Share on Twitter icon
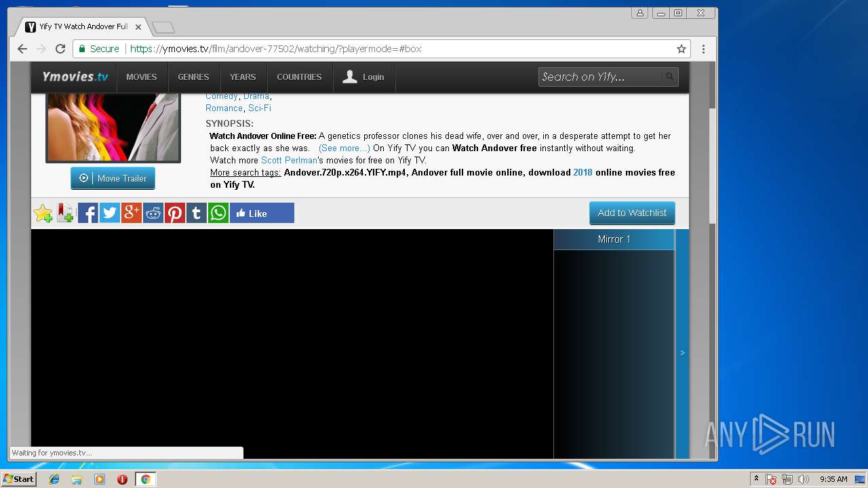 point(109,213)
